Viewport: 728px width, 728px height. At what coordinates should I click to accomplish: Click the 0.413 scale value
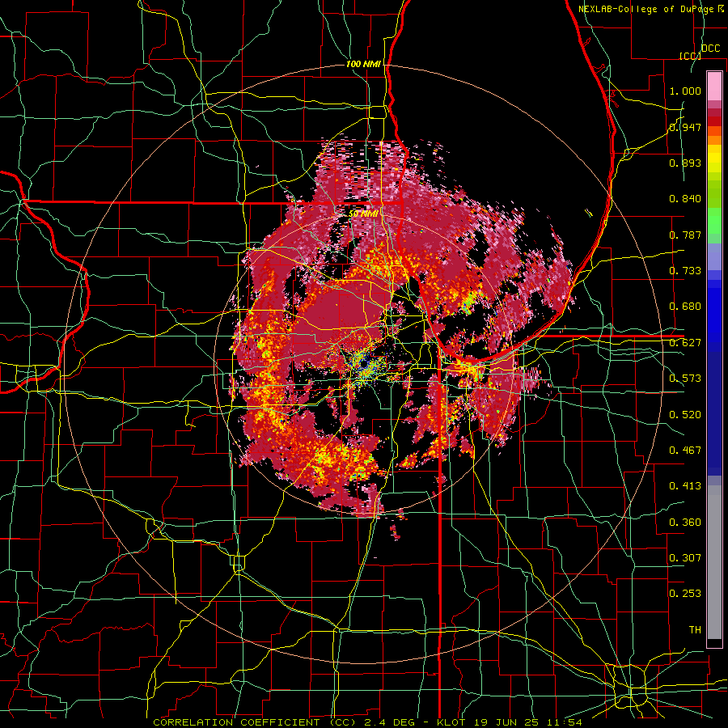(x=685, y=486)
